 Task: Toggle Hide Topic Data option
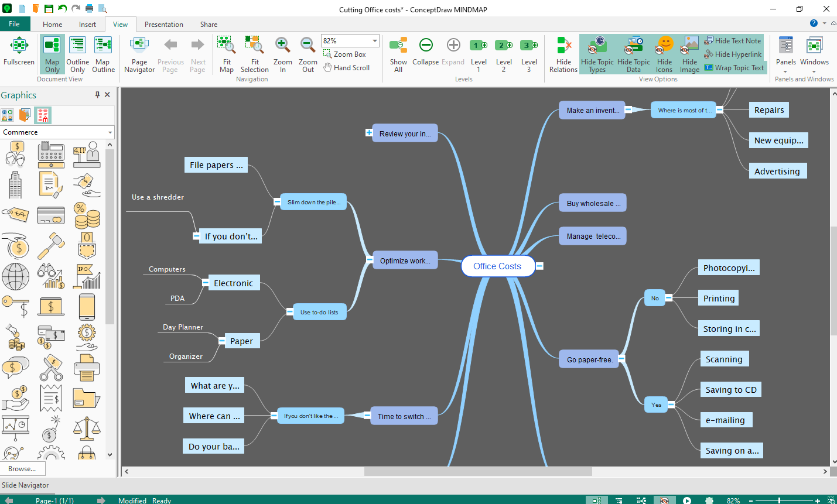click(x=634, y=54)
